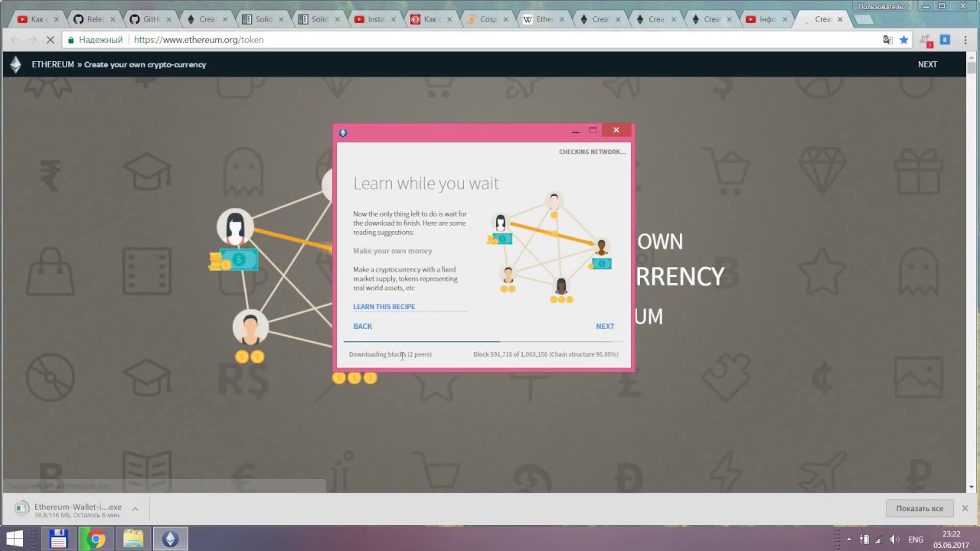Click the Make your own money heading
980x551 pixels.
(x=392, y=251)
